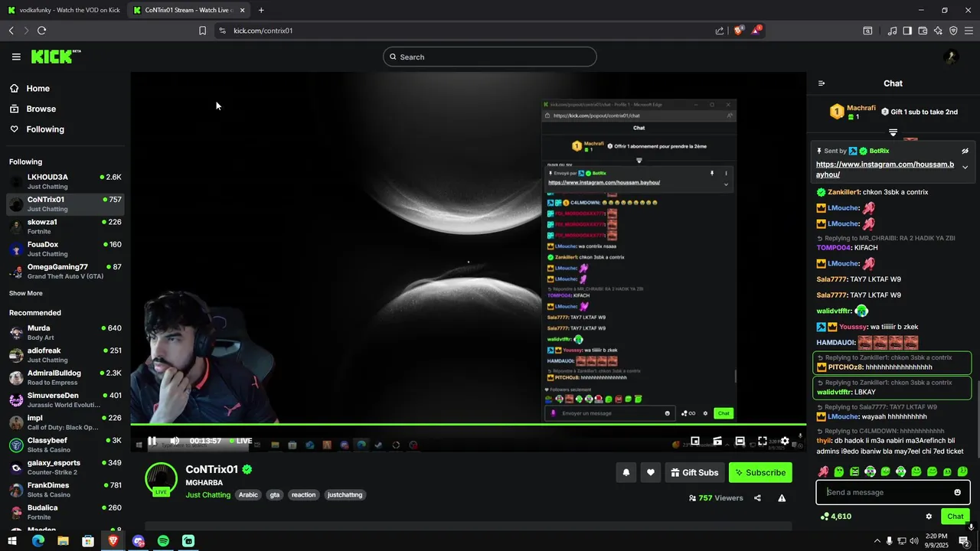Open the player settings gear

pos(785,441)
